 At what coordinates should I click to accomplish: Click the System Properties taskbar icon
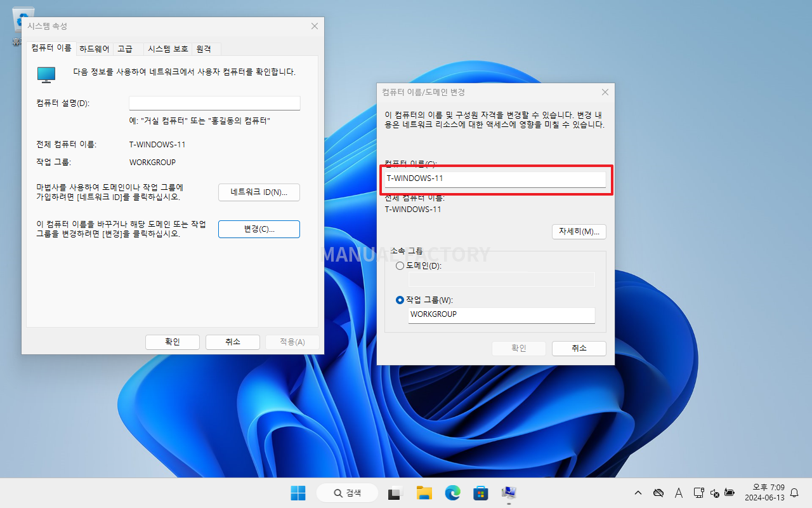coord(509,493)
